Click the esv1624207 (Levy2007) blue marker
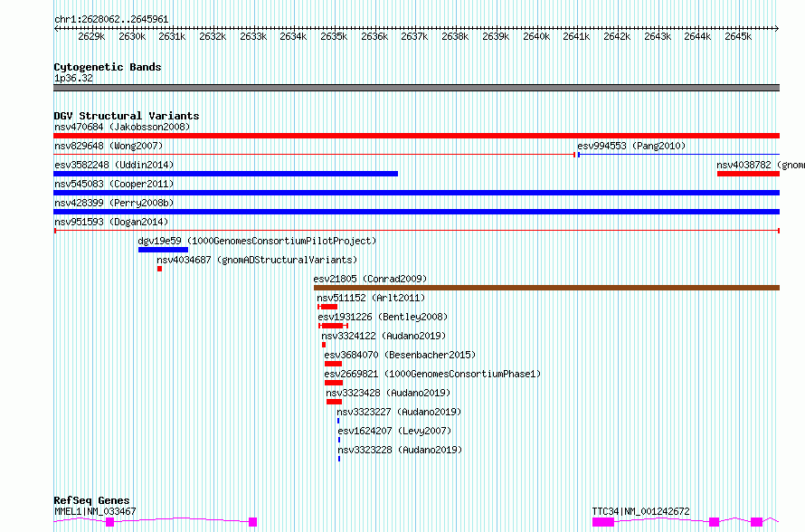Viewport: 805px width, 532px height. (339, 440)
